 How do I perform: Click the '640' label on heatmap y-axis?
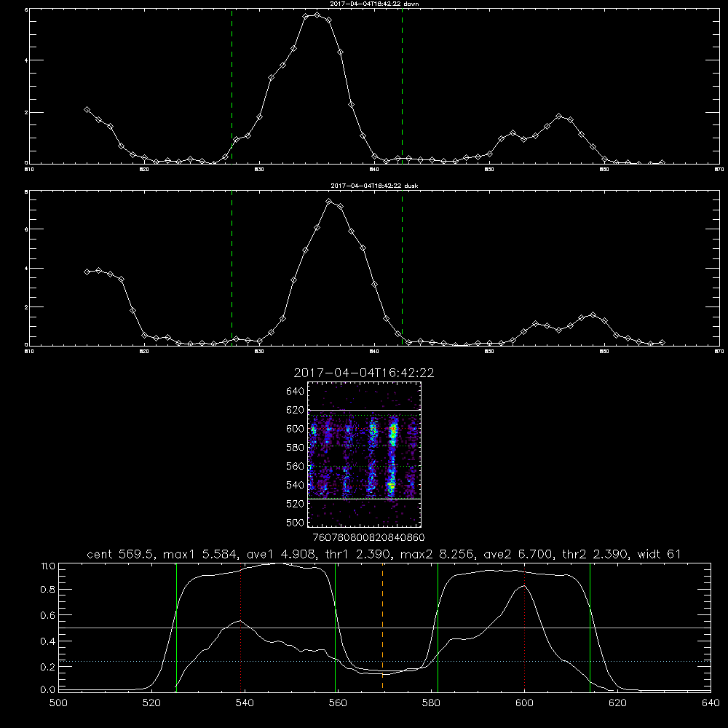pyautogui.click(x=296, y=392)
